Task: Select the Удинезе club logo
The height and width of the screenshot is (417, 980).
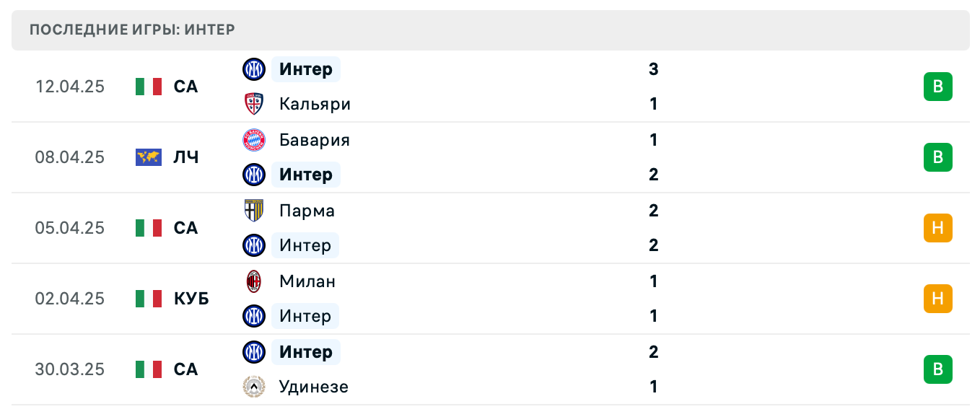Action: 253,387
